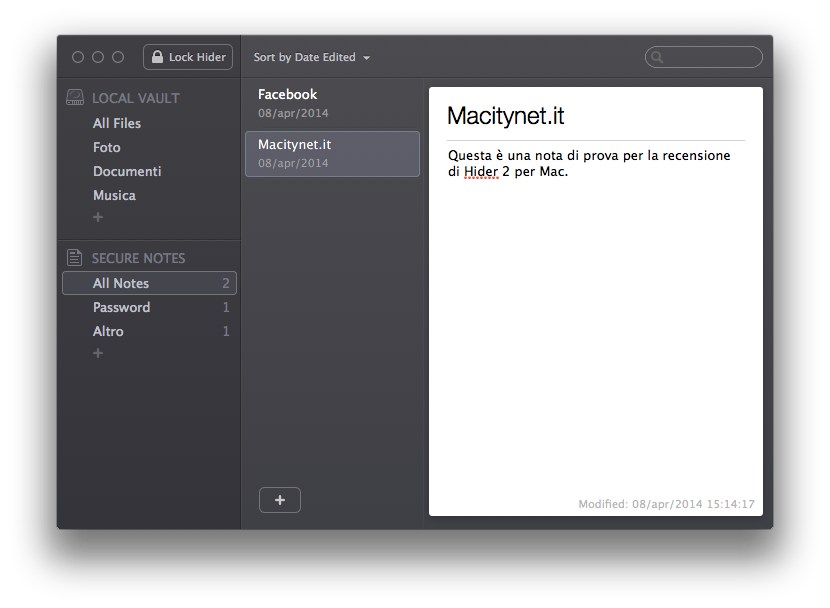The height and width of the screenshot is (608, 830).
Task: Click the padlock icon on Lock Hider
Action: pos(157,57)
